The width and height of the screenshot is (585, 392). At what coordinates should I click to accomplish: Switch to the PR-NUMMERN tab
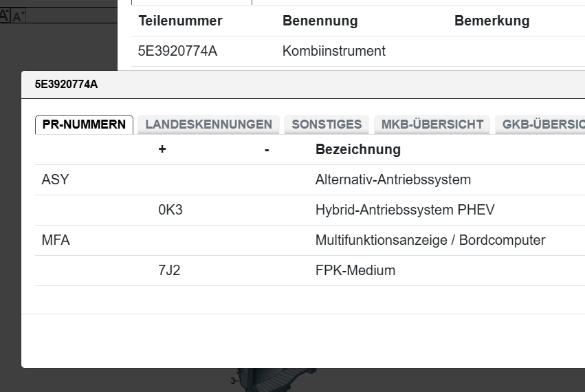84,124
